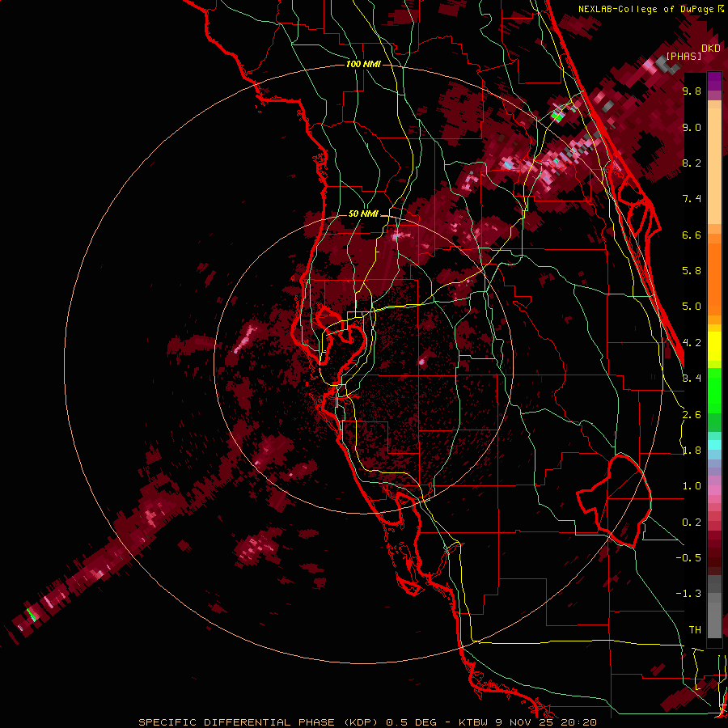Click the 7.4 scale value
Screen dimensions: 728x728
tap(692, 199)
